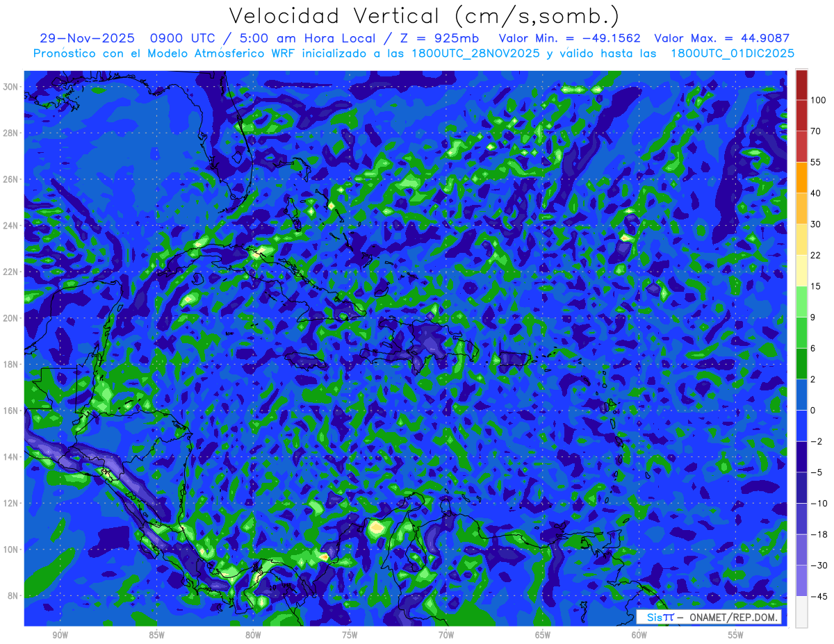Pick the red colorbar segment between 70 and 100

[801, 115]
